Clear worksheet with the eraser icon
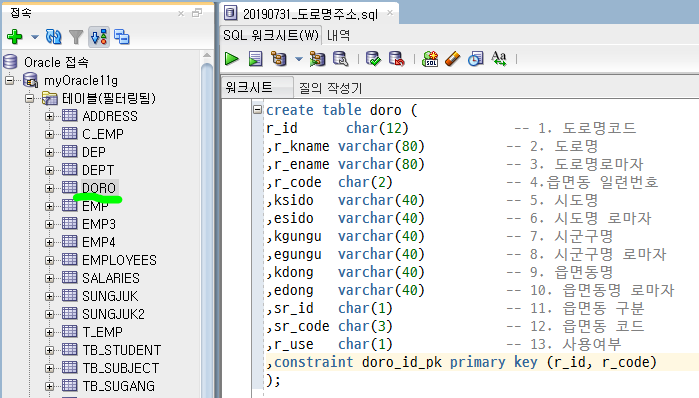The image size is (699, 398). [452, 59]
